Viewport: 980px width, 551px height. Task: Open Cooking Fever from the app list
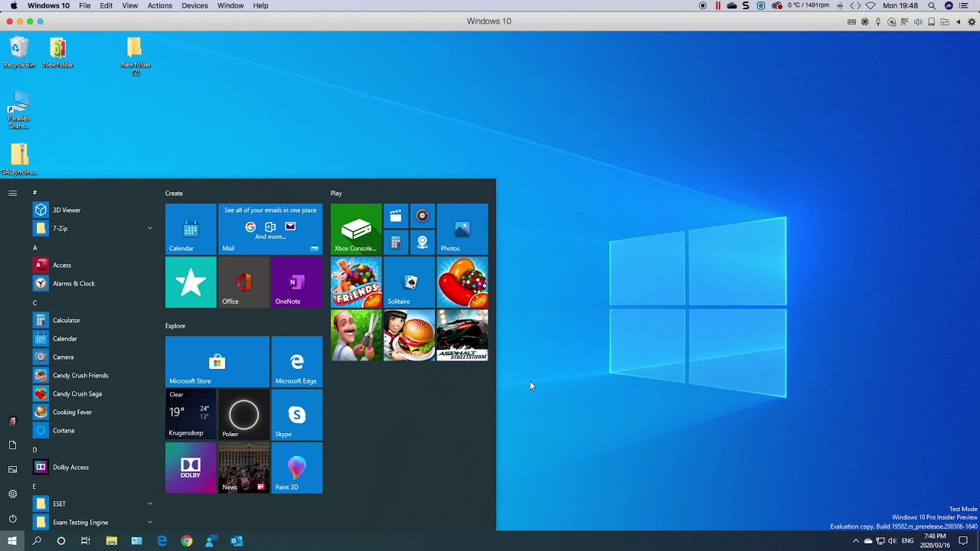[x=92, y=412]
